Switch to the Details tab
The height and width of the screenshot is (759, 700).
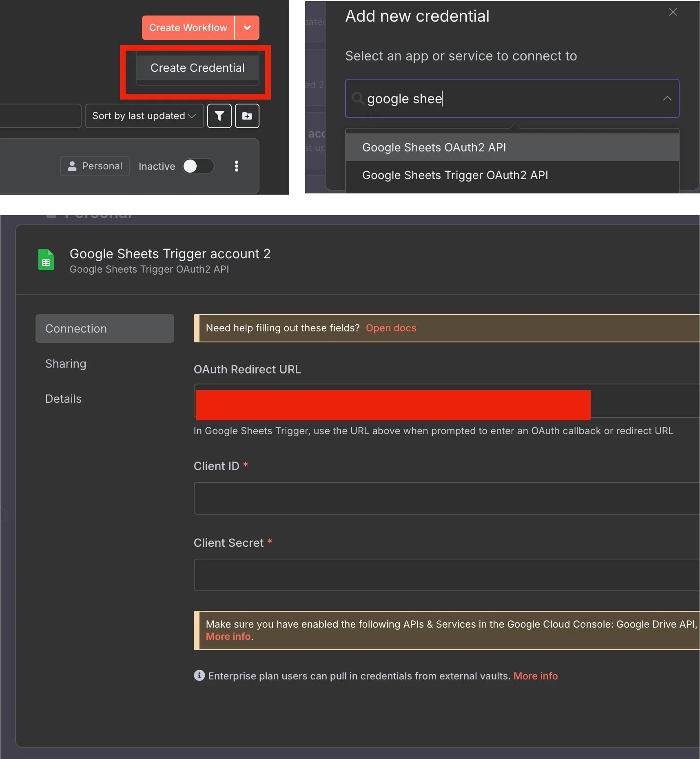(x=63, y=399)
